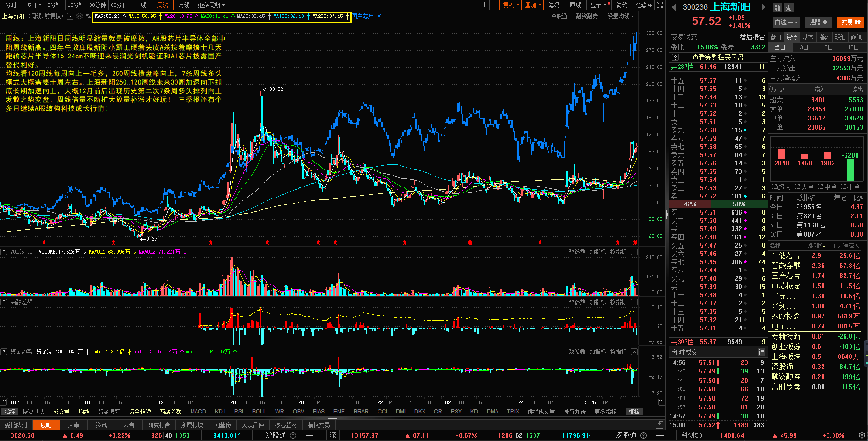Click the 58% buy ratio green bar

[x=739, y=204]
